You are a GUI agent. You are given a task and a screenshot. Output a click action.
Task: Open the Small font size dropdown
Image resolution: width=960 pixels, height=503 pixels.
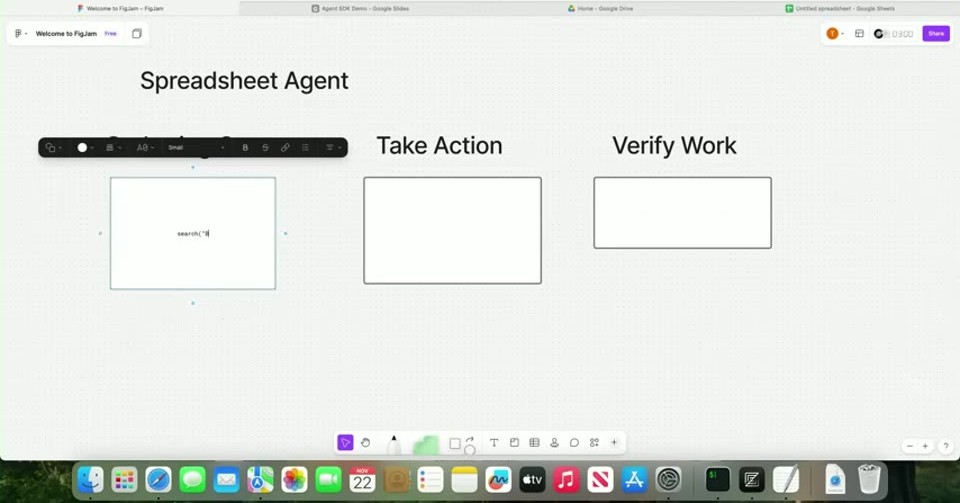coord(196,147)
